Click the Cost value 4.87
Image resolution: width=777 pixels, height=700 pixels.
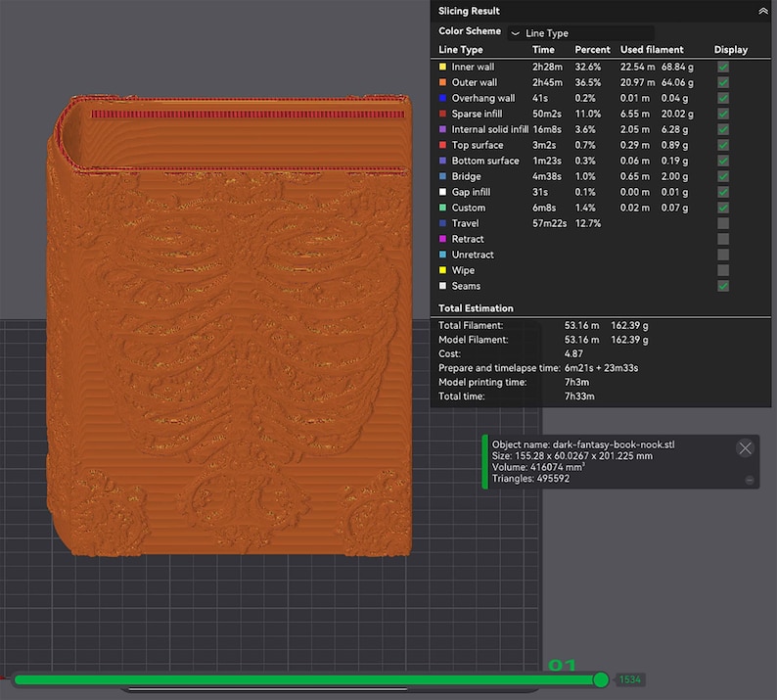pos(573,354)
